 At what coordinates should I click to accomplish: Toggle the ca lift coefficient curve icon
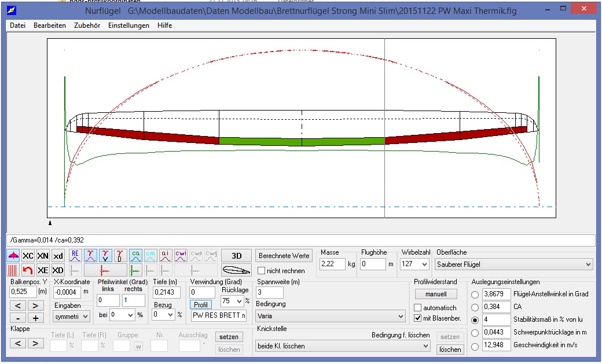point(135,256)
